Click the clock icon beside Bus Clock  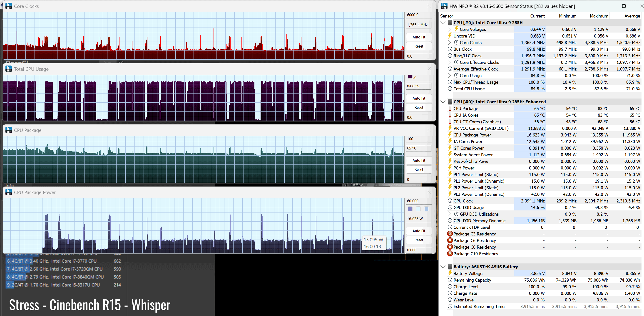tap(450, 49)
